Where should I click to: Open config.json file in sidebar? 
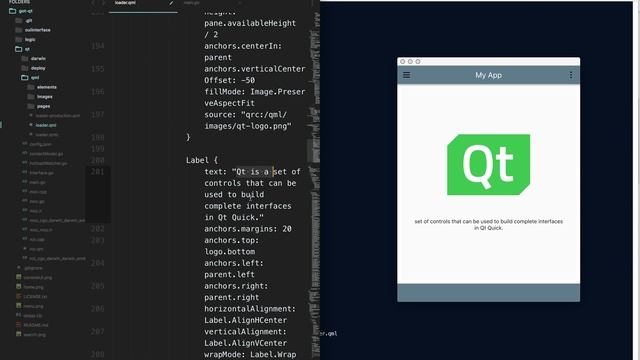coord(40,144)
